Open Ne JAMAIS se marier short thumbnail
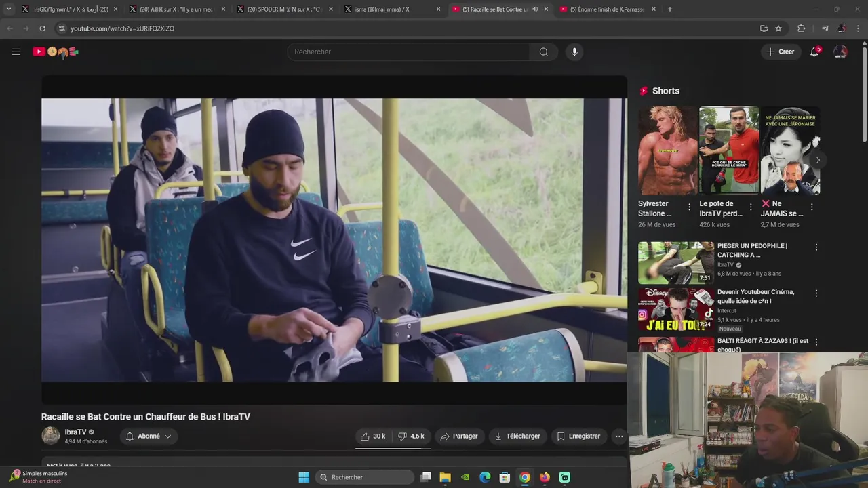This screenshot has width=868, height=488. tap(790, 150)
